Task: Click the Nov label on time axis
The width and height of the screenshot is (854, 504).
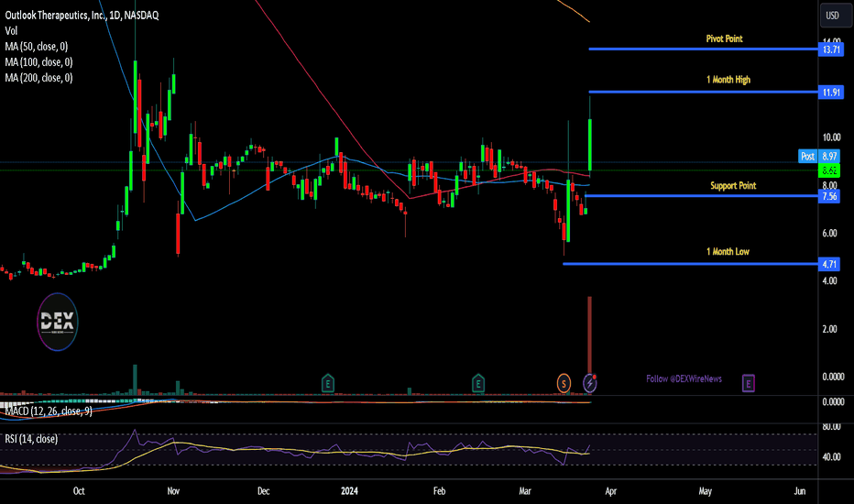Action: point(173,491)
